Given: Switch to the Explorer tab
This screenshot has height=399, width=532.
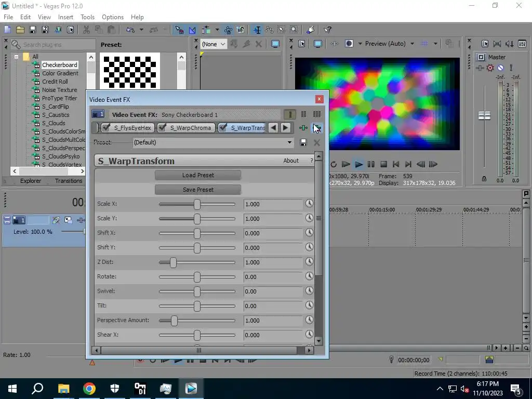Looking at the screenshot, I should 31,181.
